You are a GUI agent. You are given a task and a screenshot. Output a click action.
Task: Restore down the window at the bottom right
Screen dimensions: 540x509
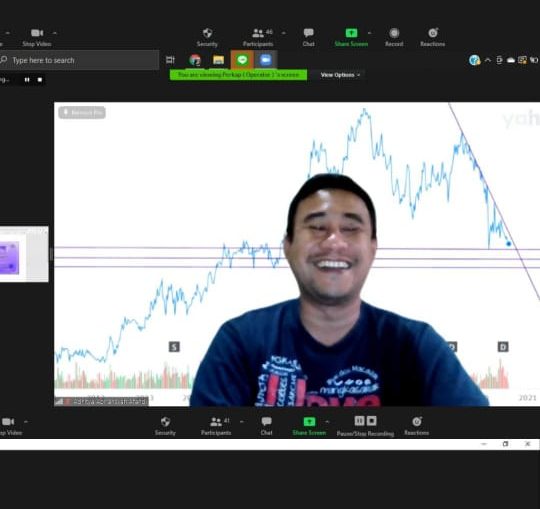(x=506, y=444)
